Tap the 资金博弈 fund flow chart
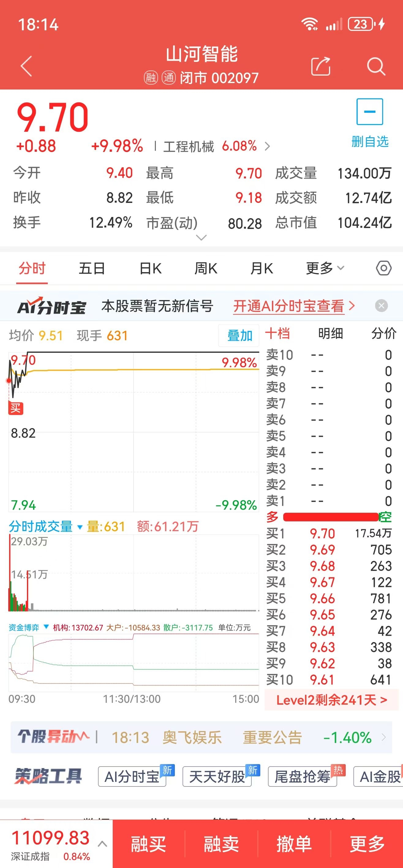Viewport: 403px width, 868px height. point(134,662)
